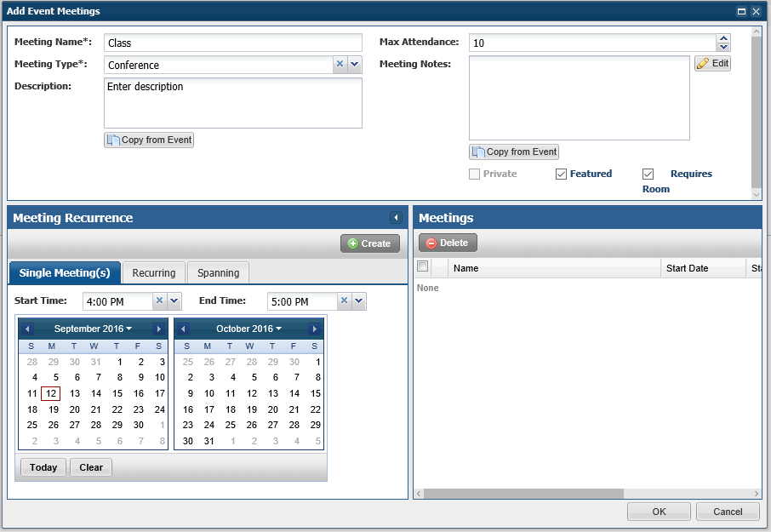Image resolution: width=771 pixels, height=532 pixels.
Task: Switch to the Recurring tab
Action: click(153, 272)
